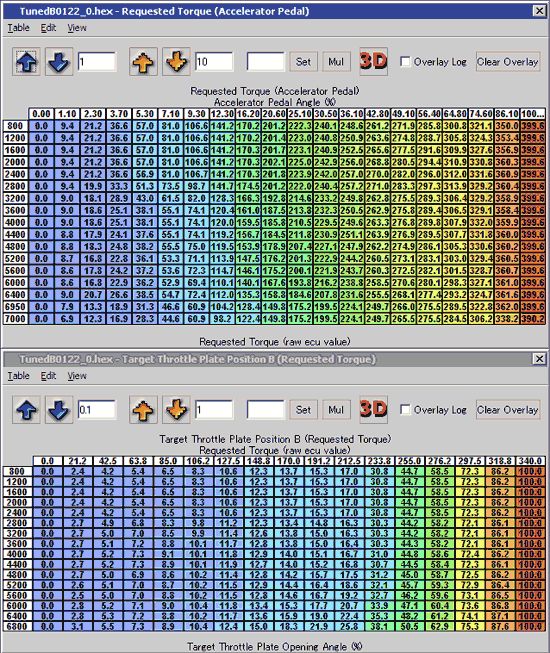Open 3D view of Target Throttle Plate table

tap(373, 410)
